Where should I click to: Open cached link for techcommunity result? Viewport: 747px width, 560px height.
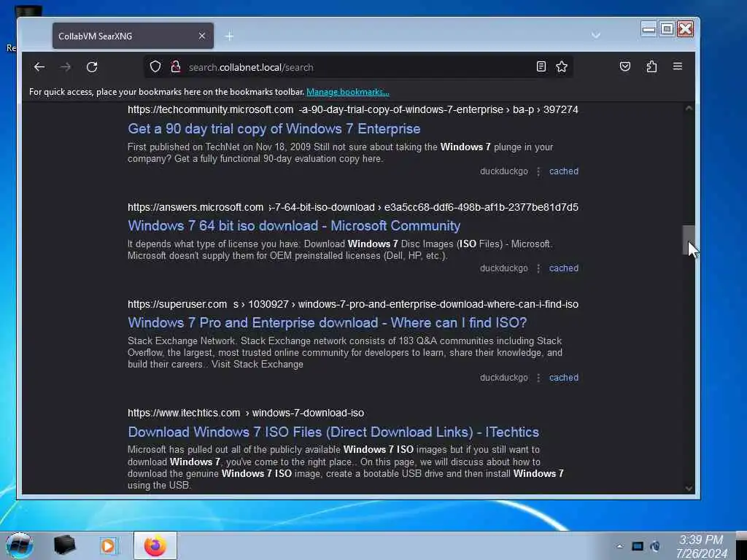click(564, 171)
